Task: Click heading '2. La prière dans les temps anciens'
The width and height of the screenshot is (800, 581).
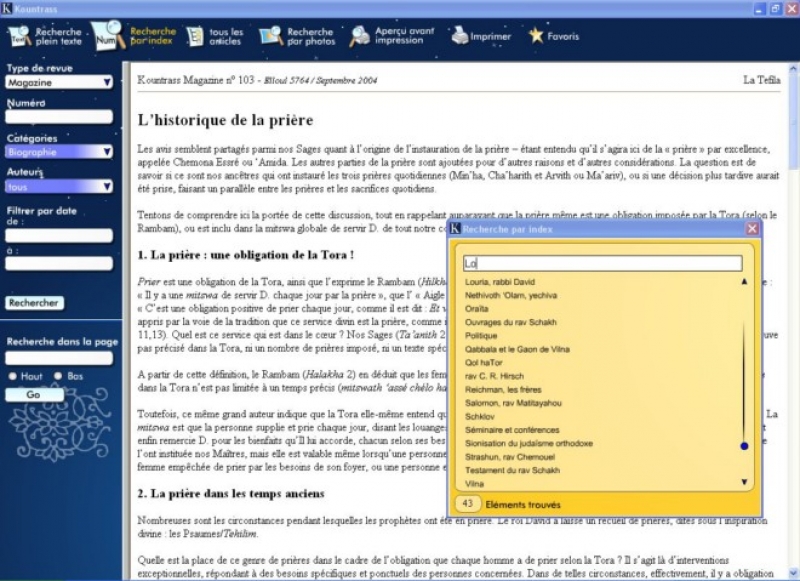Action: pos(231,493)
